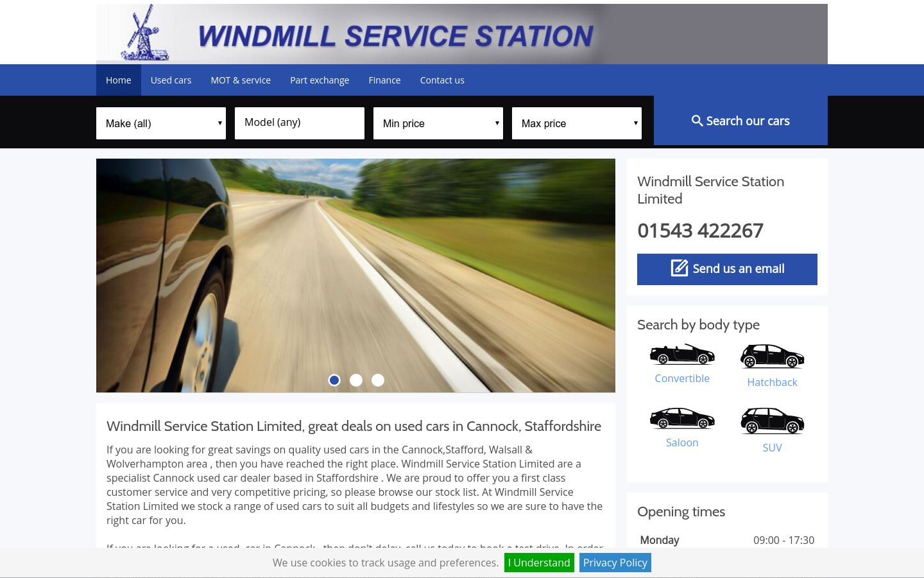Click the pencil icon on Send us an email

[679, 268]
